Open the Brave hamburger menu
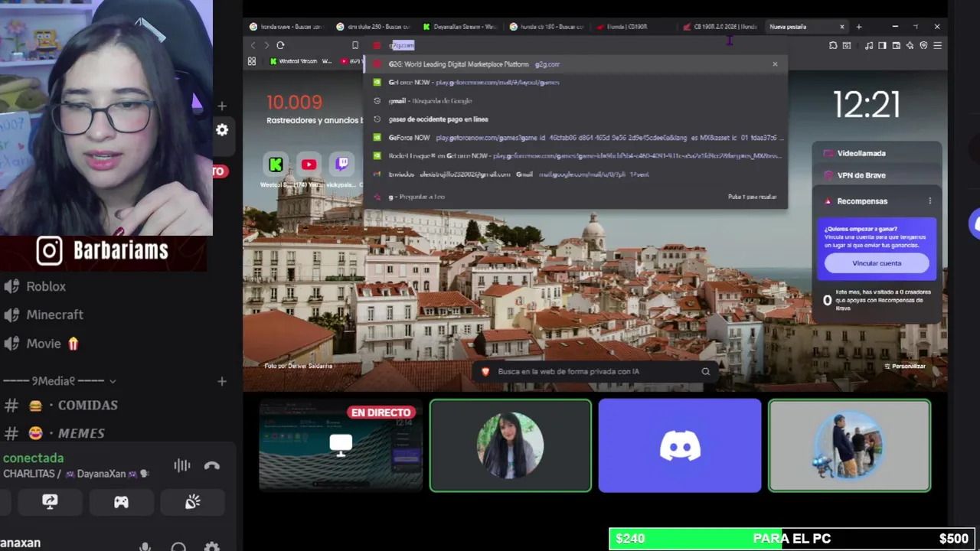The width and height of the screenshot is (980, 551). [x=937, y=46]
